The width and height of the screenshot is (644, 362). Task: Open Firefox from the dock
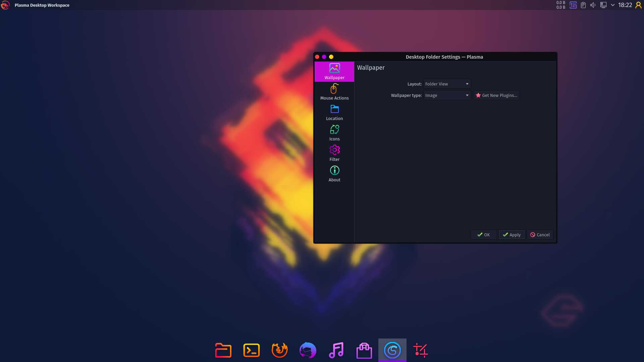point(280,350)
